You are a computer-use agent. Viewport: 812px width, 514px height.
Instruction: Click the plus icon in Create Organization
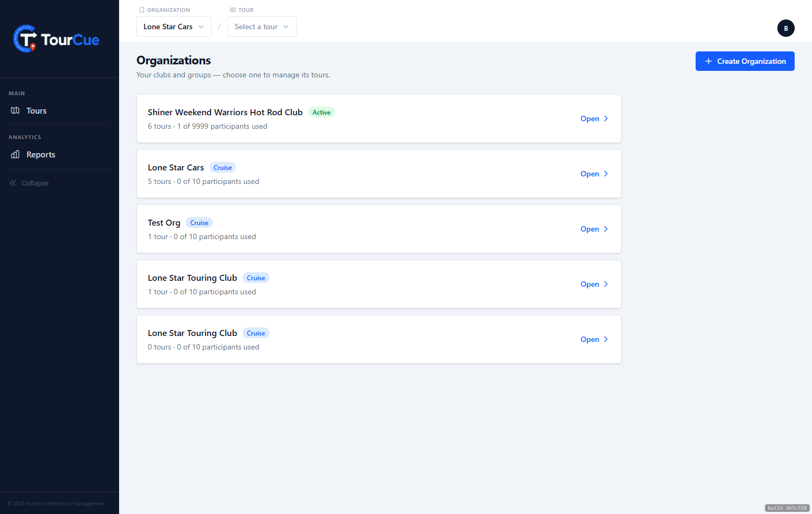pyautogui.click(x=708, y=61)
